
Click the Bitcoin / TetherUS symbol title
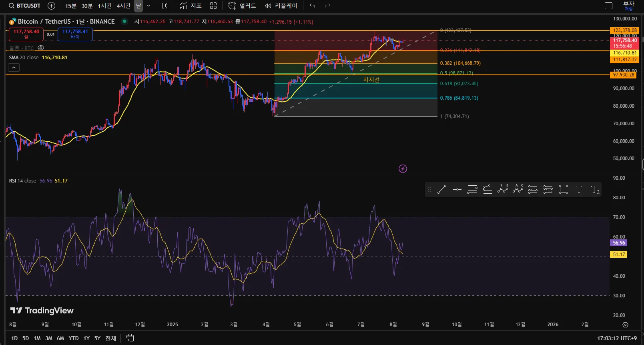(x=66, y=21)
